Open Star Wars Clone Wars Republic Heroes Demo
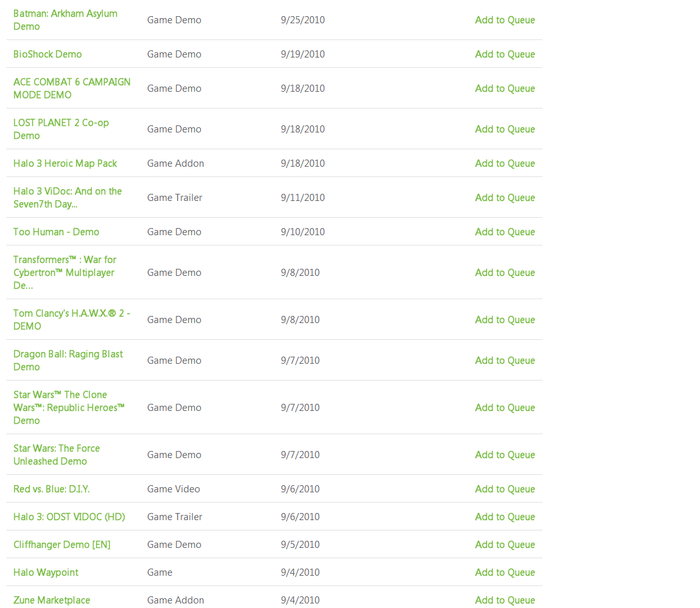The image size is (700, 608). coord(68,408)
